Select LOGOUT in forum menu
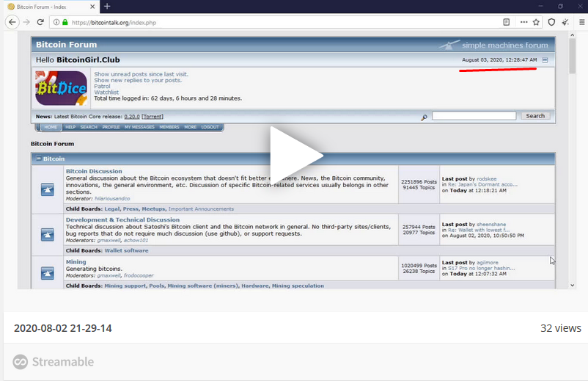This screenshot has width=588, height=381. (x=210, y=127)
